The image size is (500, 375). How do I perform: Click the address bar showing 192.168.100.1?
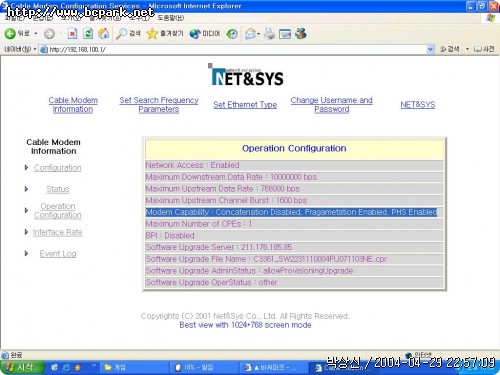tap(233, 49)
